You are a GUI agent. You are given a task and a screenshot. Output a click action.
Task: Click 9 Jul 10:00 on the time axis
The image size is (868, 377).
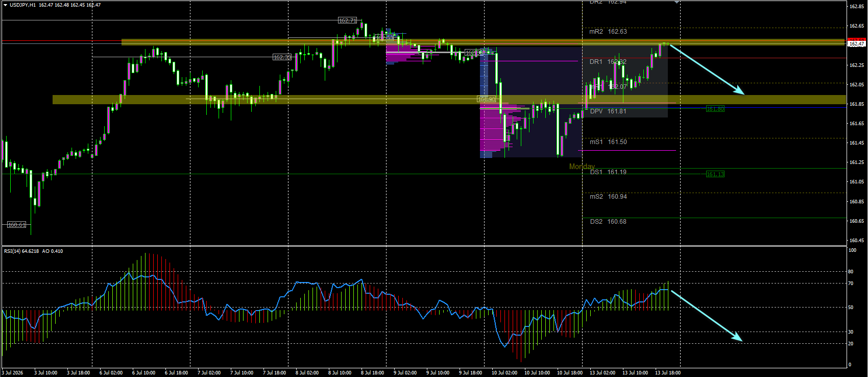pyautogui.click(x=438, y=373)
